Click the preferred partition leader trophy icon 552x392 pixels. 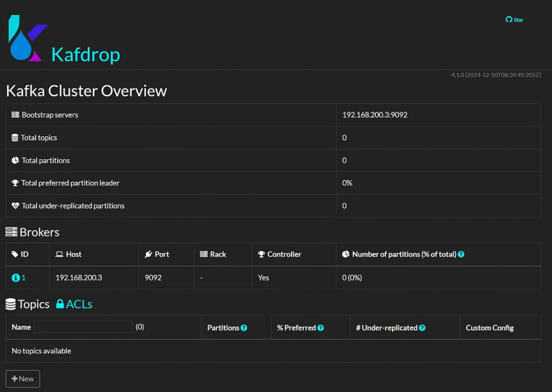[15, 183]
